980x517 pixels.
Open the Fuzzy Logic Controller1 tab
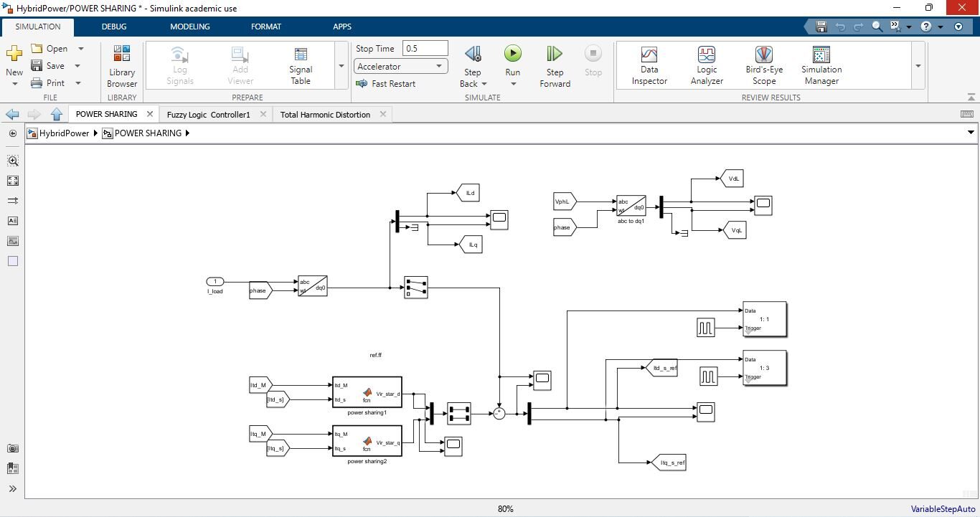[208, 115]
